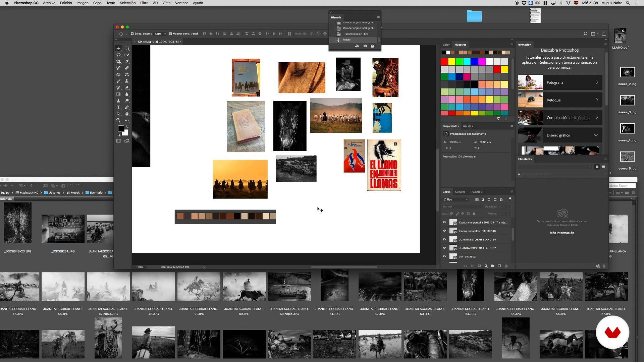Add layer style fx icon in Capas
644x362 pixels.
click(x=472, y=266)
